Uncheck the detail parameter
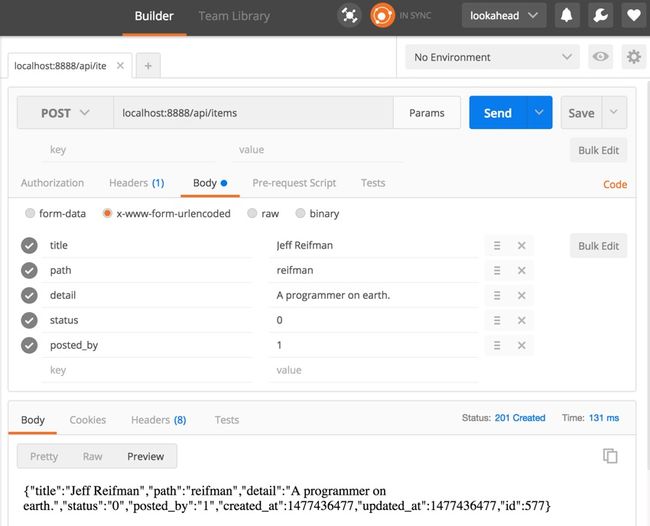Viewport: 650px width, 526px height. [29, 295]
